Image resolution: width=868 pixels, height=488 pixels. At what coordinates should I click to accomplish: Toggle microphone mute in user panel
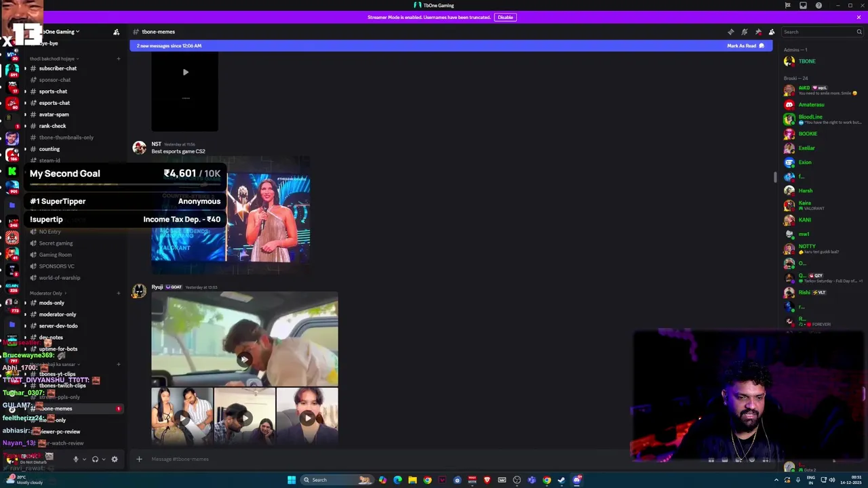pyautogui.click(x=76, y=459)
